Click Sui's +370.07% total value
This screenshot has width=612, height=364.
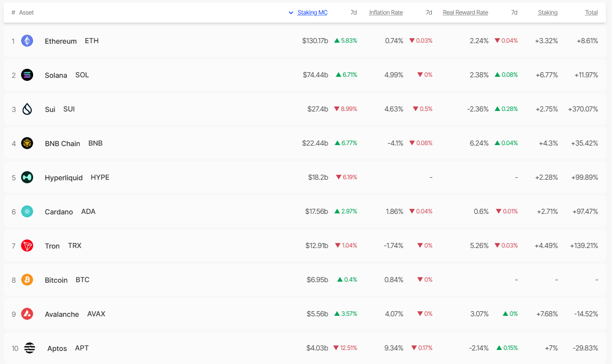click(x=583, y=109)
